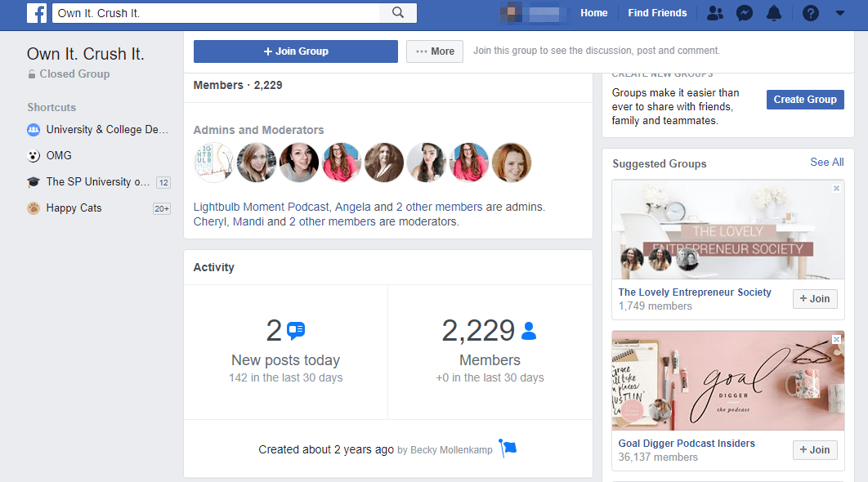Dismiss Goal Digger Podcast Insiders suggestion
868x482 pixels.
click(836, 339)
